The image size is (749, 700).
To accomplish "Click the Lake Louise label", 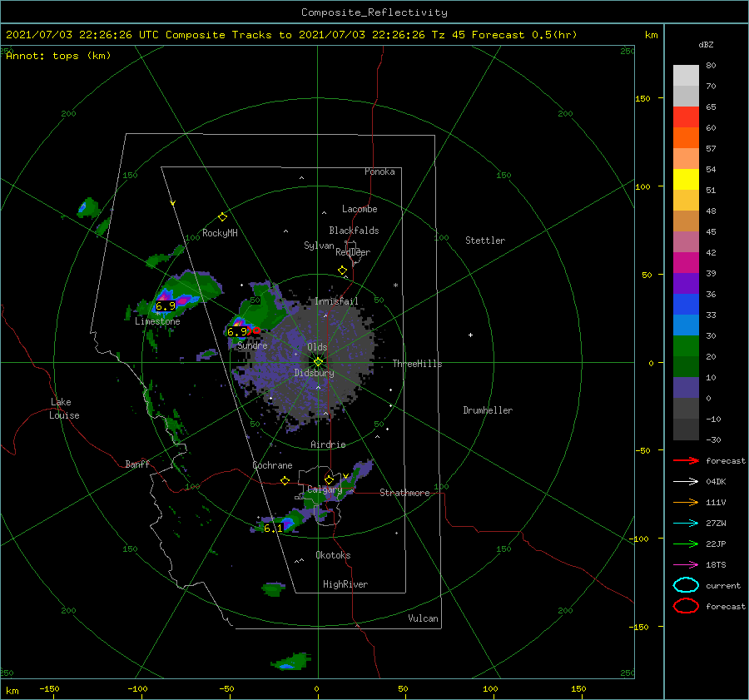I will (x=64, y=409).
